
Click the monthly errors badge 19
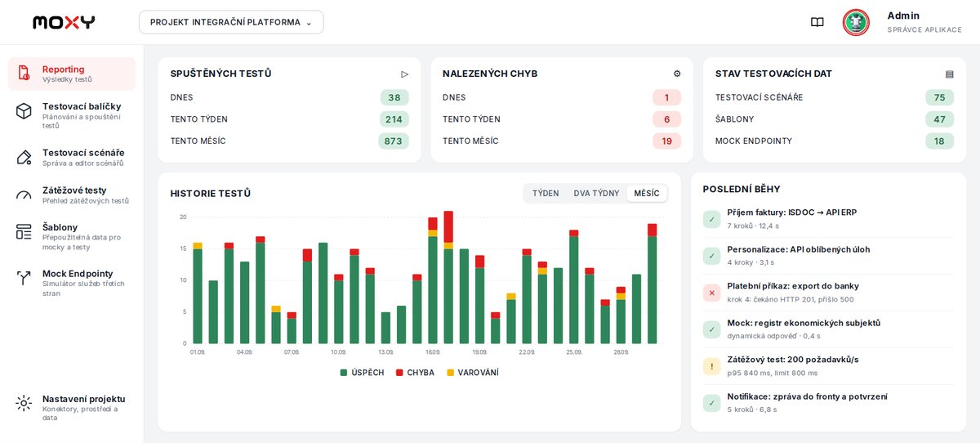[x=666, y=141]
